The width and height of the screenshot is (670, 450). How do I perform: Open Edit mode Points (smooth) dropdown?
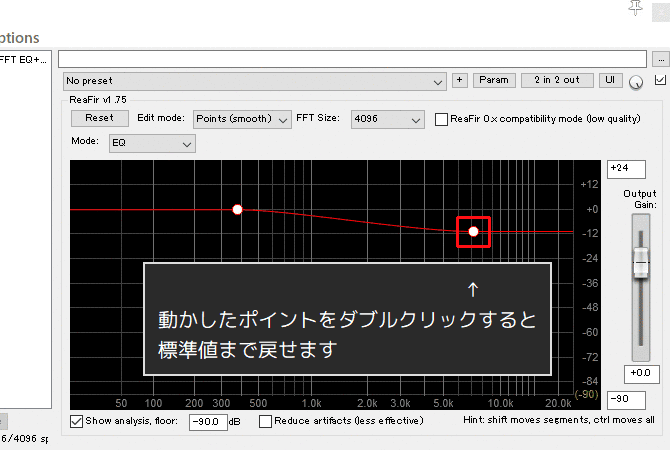pos(241,119)
